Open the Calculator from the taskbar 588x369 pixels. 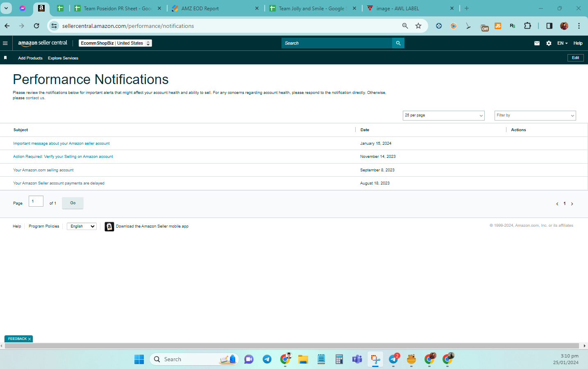pyautogui.click(x=339, y=360)
